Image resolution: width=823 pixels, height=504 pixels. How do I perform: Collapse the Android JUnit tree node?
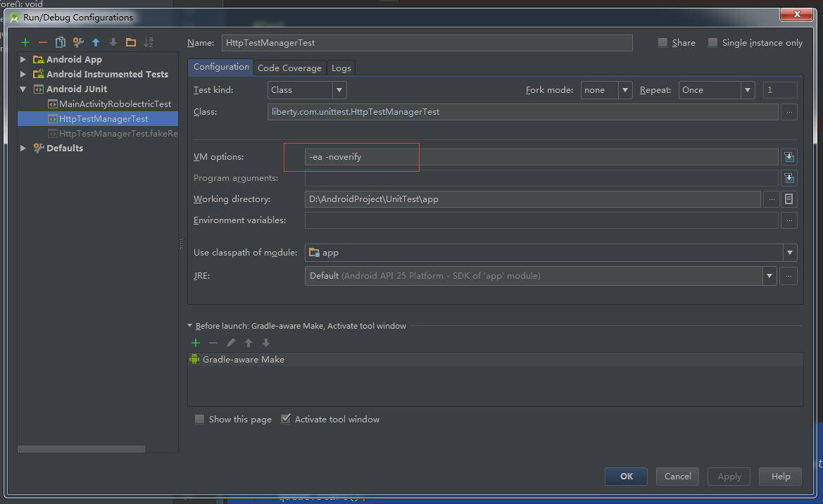[23, 89]
